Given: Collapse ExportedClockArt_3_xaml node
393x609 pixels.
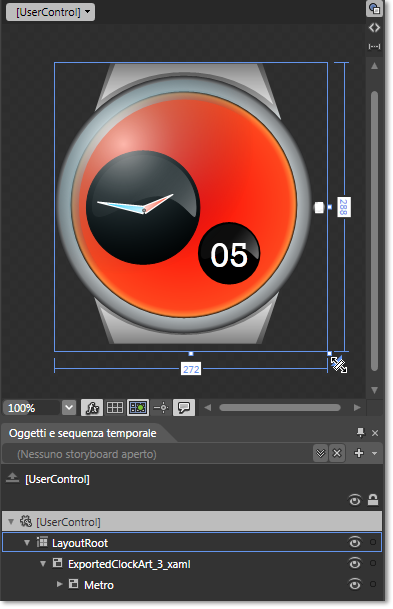Looking at the screenshot, I should [43, 564].
